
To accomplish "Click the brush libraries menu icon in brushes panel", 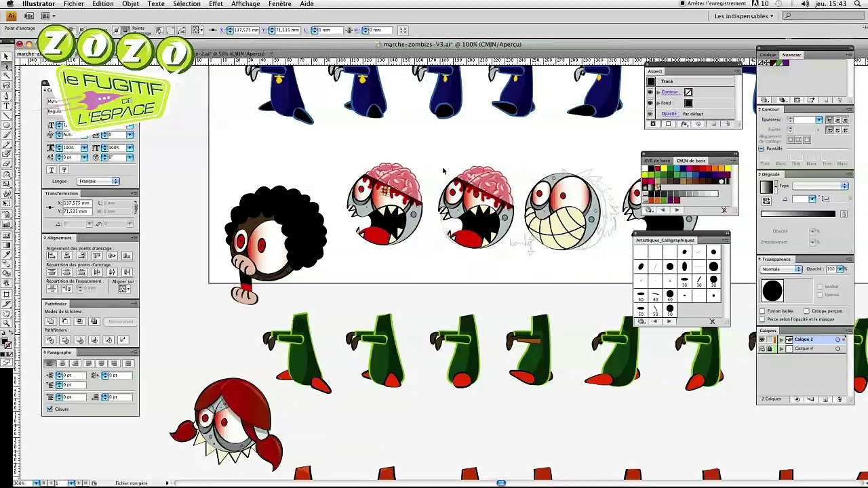I will tap(641, 321).
